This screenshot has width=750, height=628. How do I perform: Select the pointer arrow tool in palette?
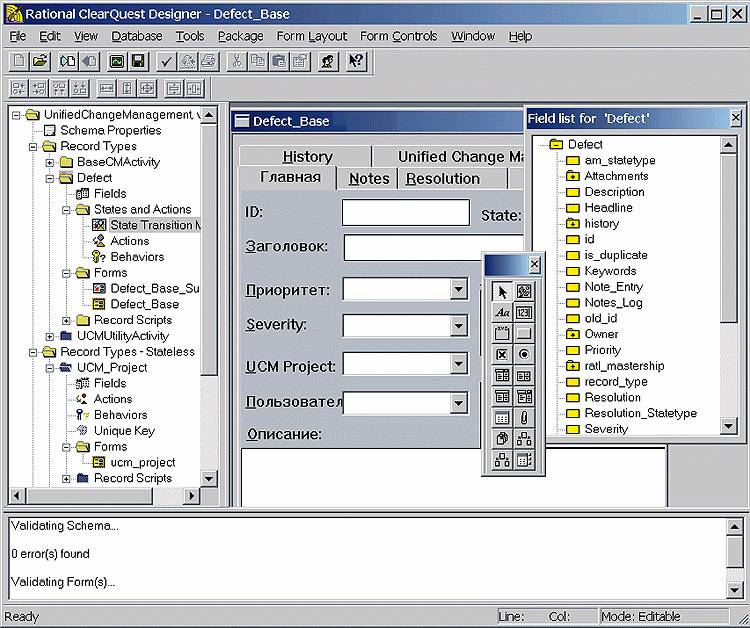pos(502,291)
